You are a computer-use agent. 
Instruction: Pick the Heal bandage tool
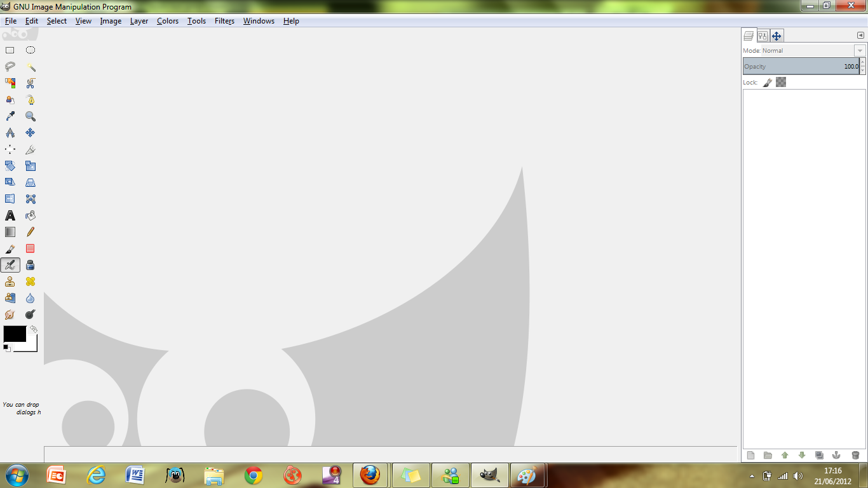point(31,281)
